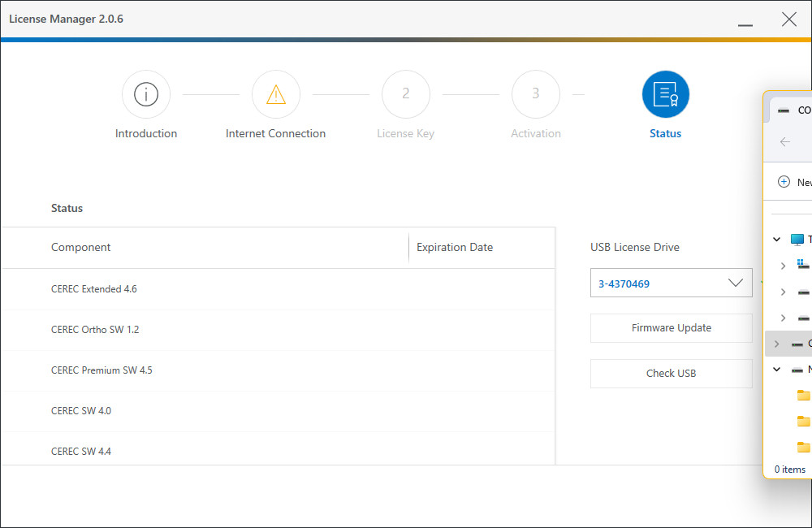Select the CEREC SW 4.0 row
The image size is (812, 528).
pos(278,411)
